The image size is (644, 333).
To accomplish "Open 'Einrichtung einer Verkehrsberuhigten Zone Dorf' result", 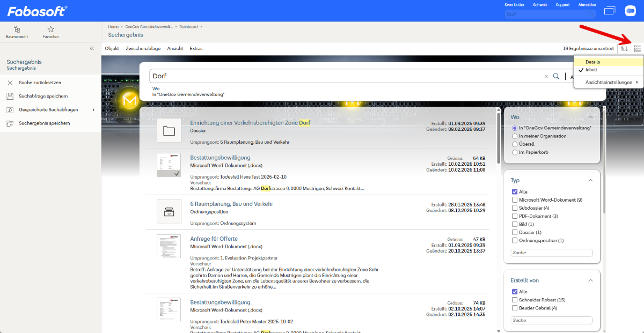I will tap(250, 123).
